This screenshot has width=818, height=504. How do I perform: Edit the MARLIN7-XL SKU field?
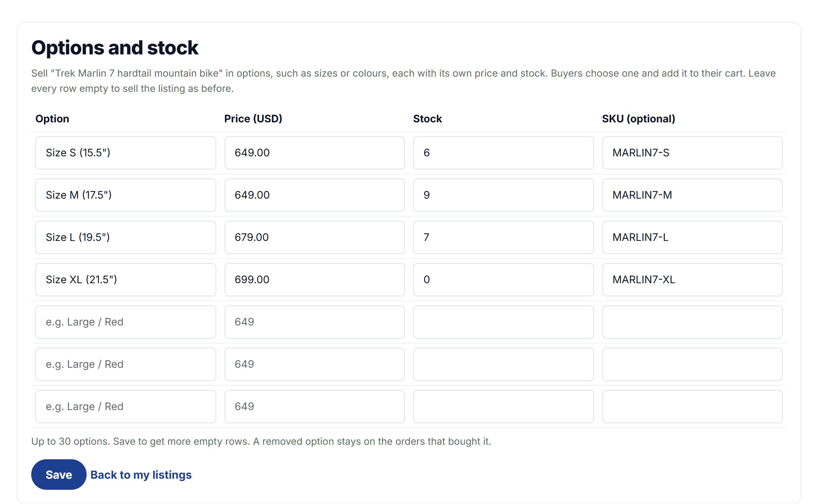click(x=692, y=280)
